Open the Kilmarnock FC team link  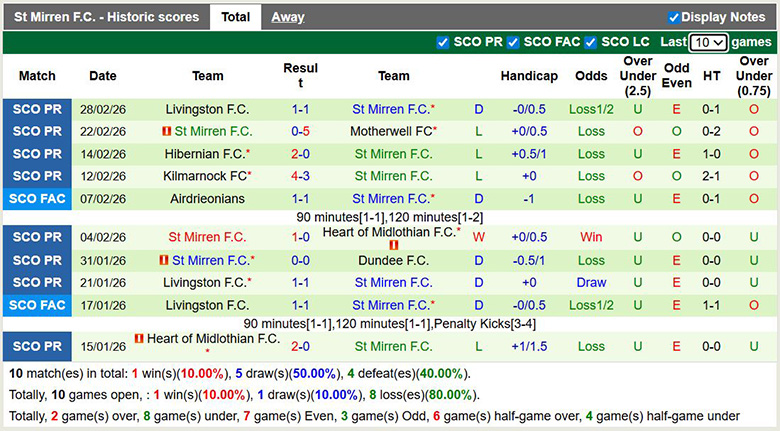pos(207,176)
